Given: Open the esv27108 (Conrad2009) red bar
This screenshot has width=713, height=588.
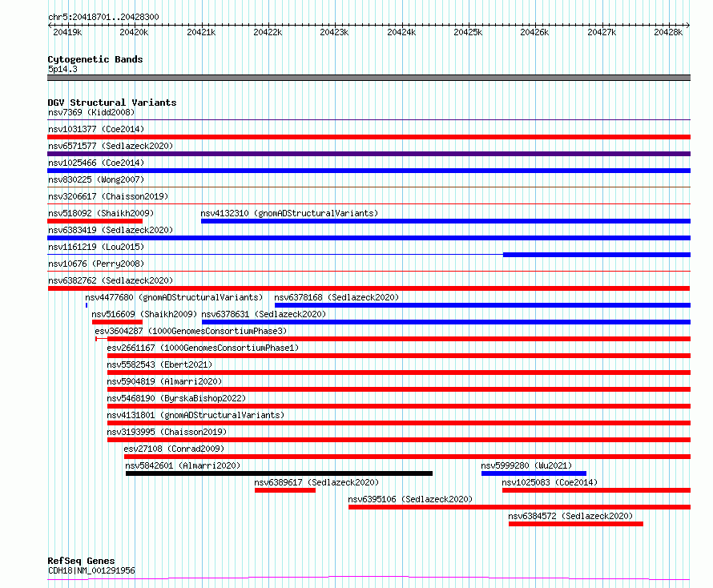Looking at the screenshot, I should pos(408,457).
